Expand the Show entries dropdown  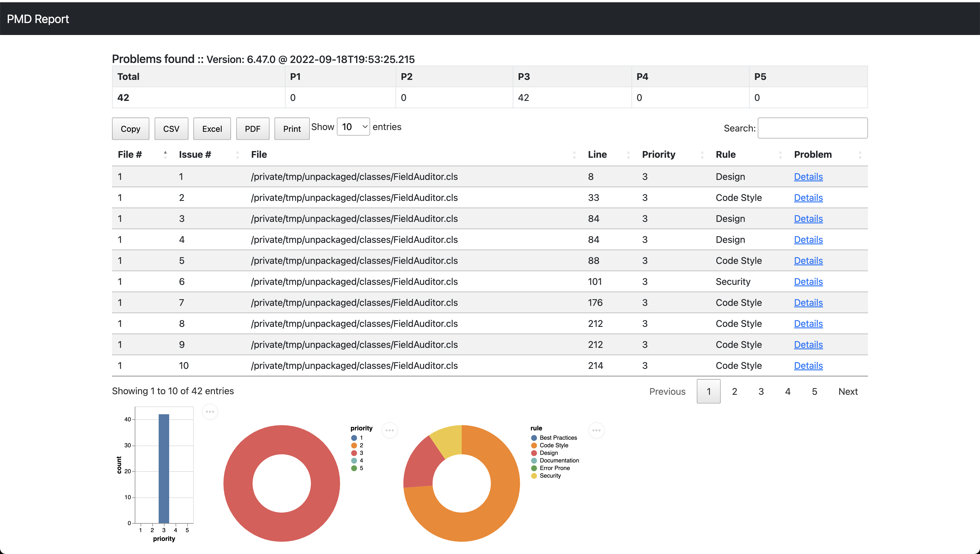(x=353, y=127)
